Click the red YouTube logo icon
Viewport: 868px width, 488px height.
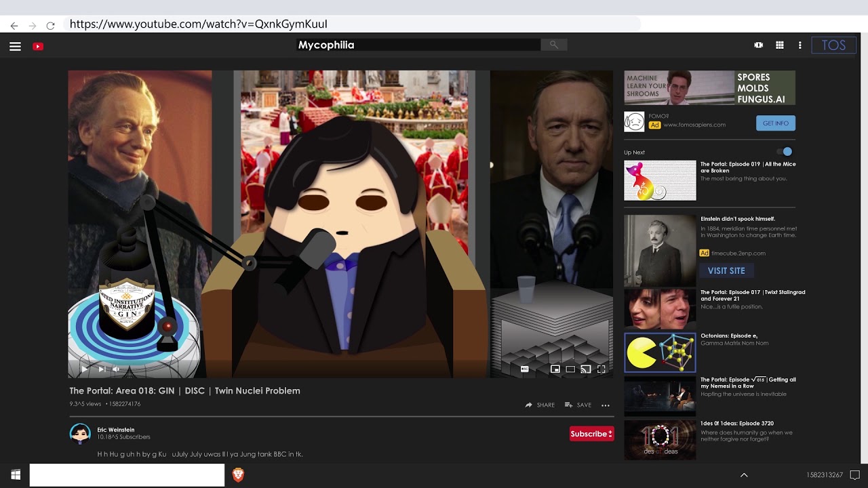(38, 46)
